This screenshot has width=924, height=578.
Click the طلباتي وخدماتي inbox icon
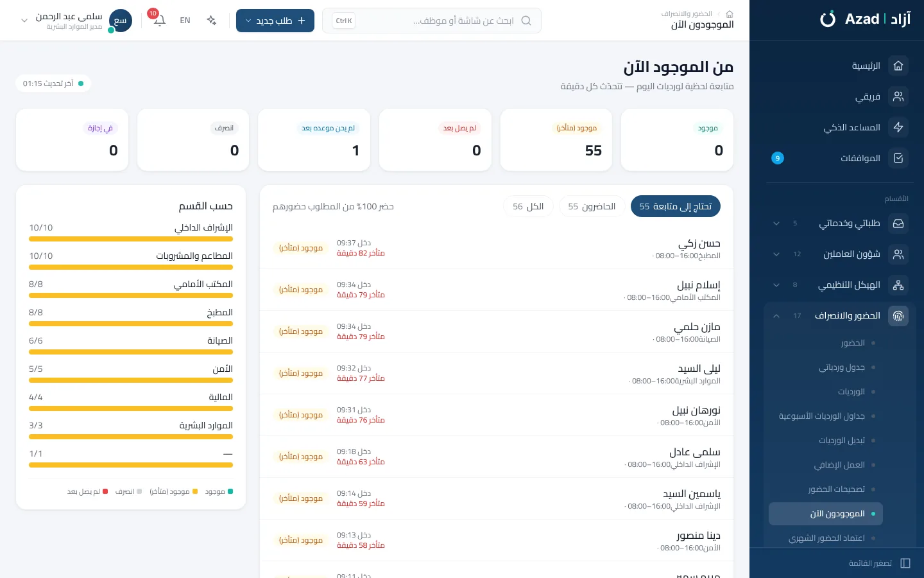898,223
